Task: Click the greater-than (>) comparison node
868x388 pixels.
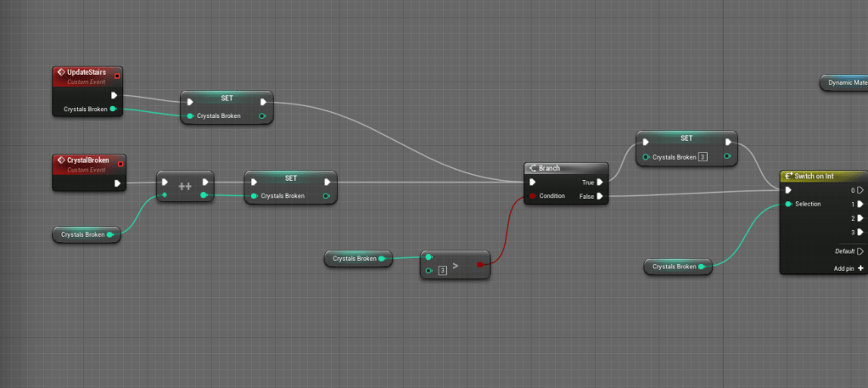Action: coord(456,265)
